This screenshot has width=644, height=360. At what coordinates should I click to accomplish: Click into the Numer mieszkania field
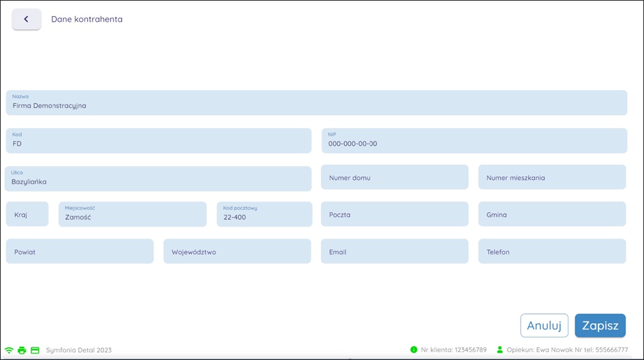click(551, 177)
